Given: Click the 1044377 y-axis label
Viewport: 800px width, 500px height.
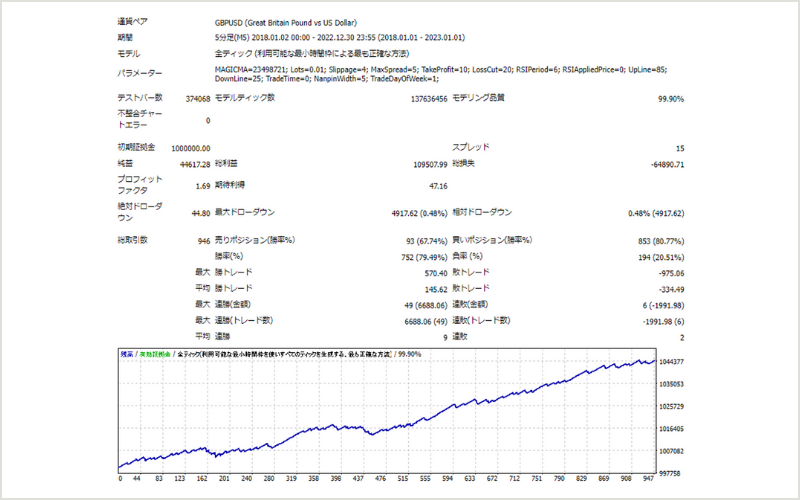Looking at the screenshot, I should [x=671, y=362].
